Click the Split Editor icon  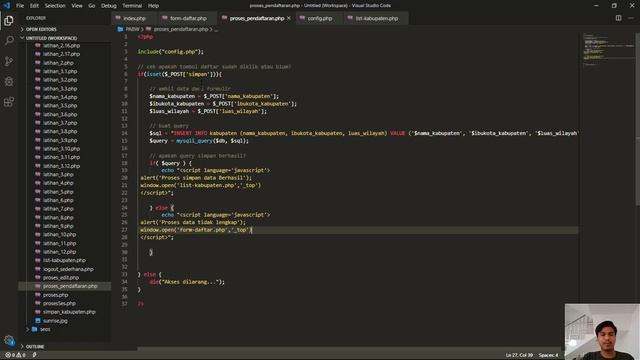coord(618,18)
